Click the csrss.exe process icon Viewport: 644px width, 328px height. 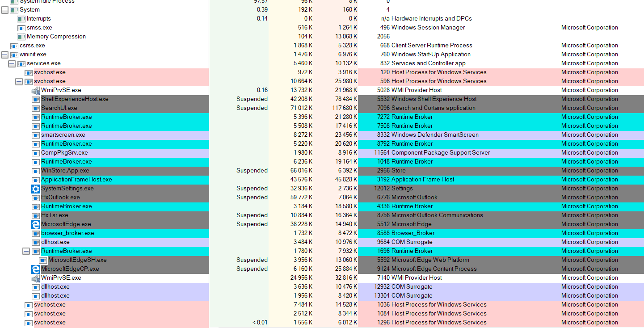pyautogui.click(x=14, y=46)
